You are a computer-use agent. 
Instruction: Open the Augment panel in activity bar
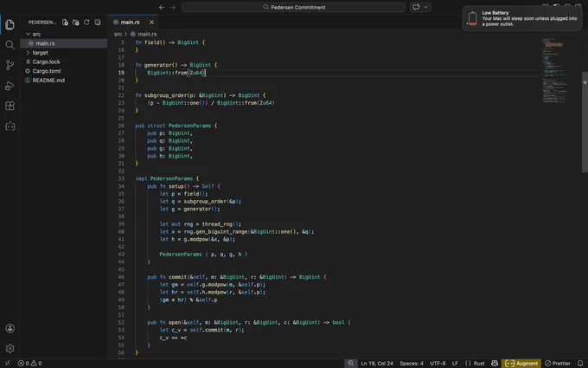point(10,126)
